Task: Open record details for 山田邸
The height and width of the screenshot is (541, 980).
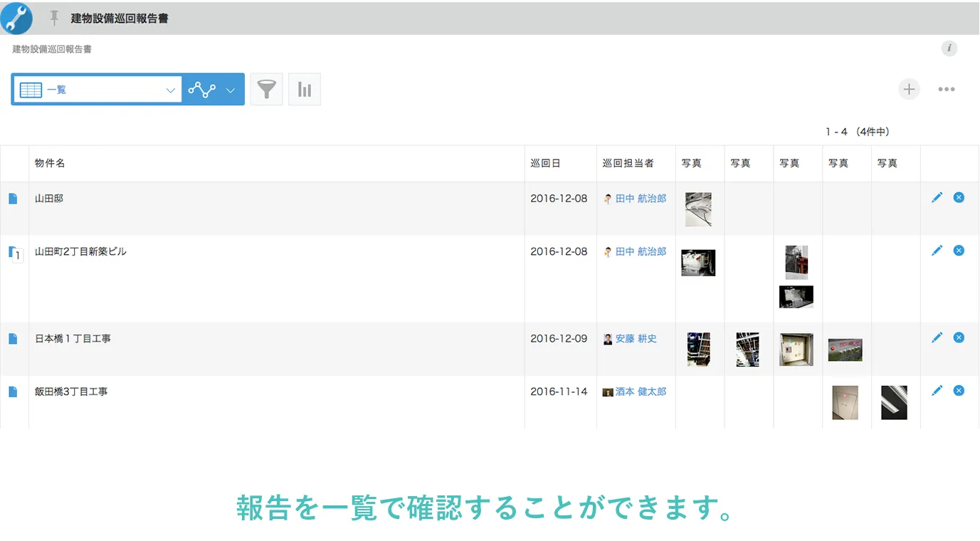Action: click(x=13, y=199)
